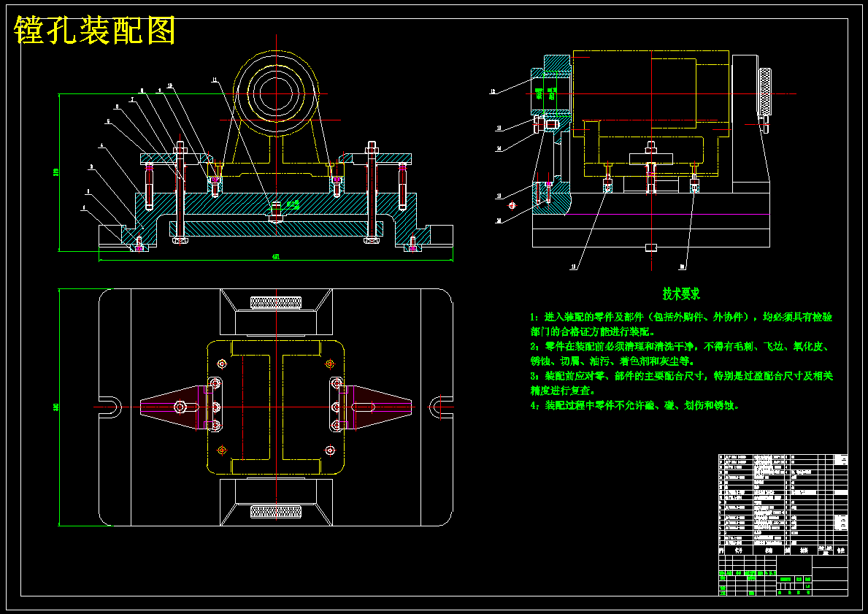Pick the right U-slot on the base plate
Viewport: 868px width, 614px height.
[x=441, y=407]
